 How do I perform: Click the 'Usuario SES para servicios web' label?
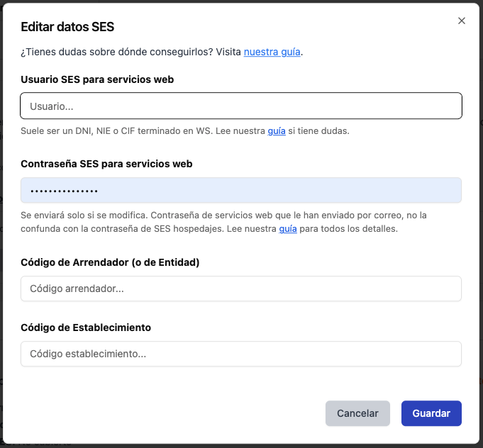97,79
